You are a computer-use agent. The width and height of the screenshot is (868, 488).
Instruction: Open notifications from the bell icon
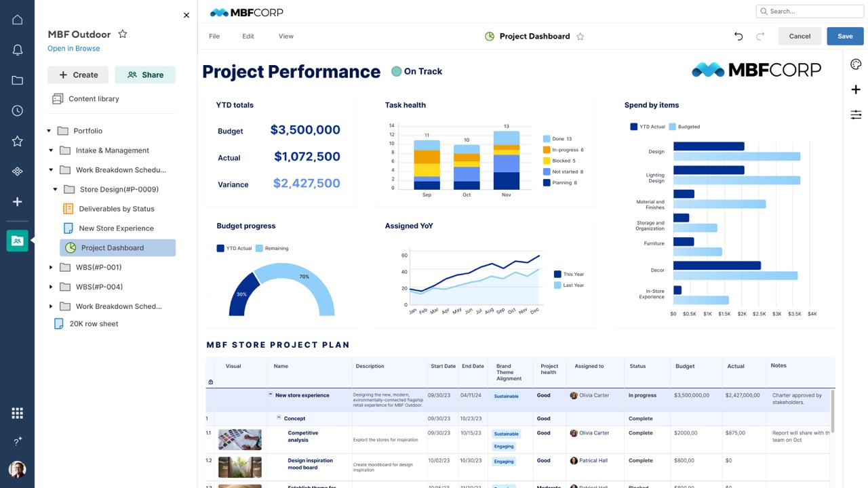pyautogui.click(x=17, y=49)
